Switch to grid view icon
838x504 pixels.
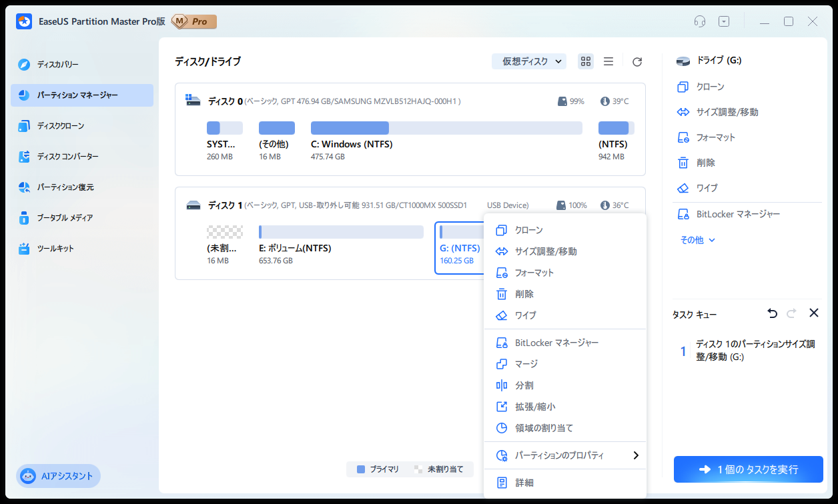[x=586, y=61]
